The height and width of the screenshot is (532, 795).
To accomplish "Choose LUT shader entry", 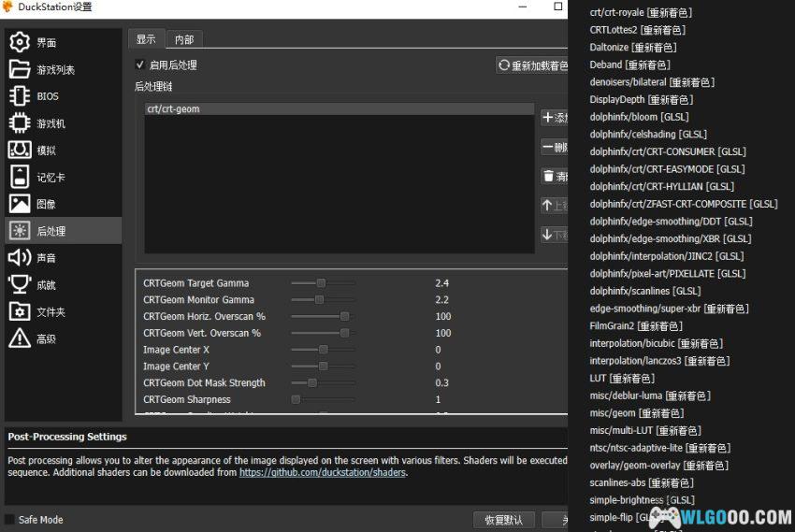I will pyautogui.click(x=622, y=379).
